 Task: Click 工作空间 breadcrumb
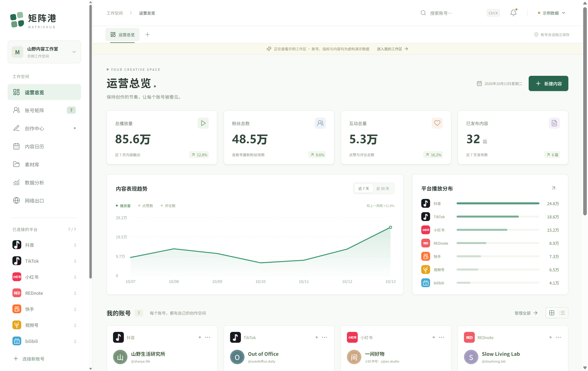(114, 13)
